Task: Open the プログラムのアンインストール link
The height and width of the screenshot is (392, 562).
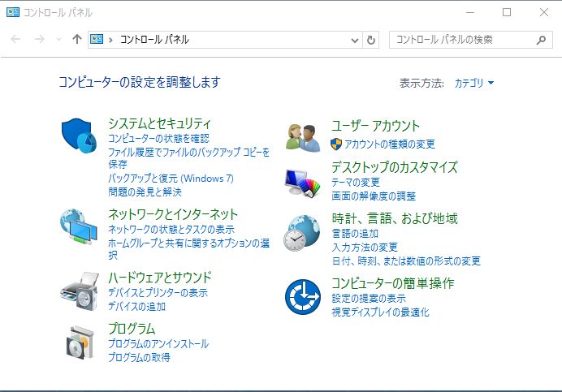Action: point(158,344)
